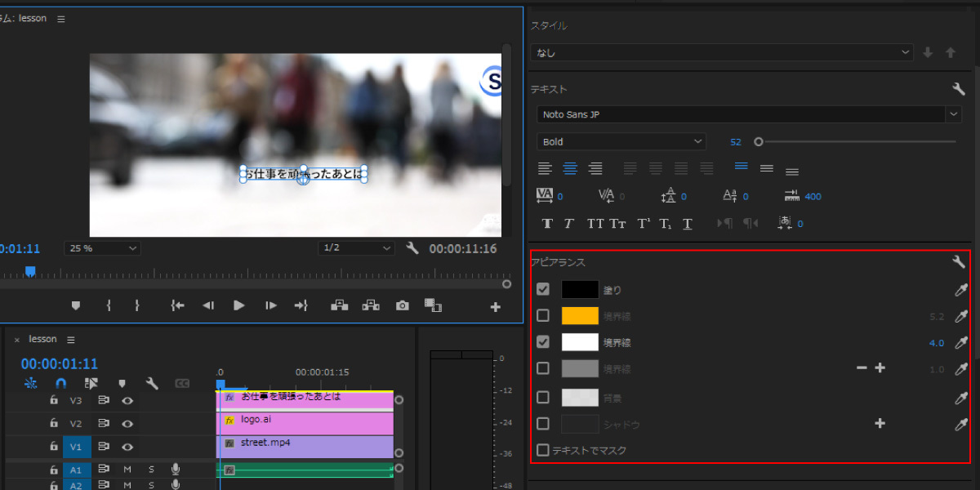Toggle lock on track V2
This screenshot has height=490, width=980.
tap(54, 423)
